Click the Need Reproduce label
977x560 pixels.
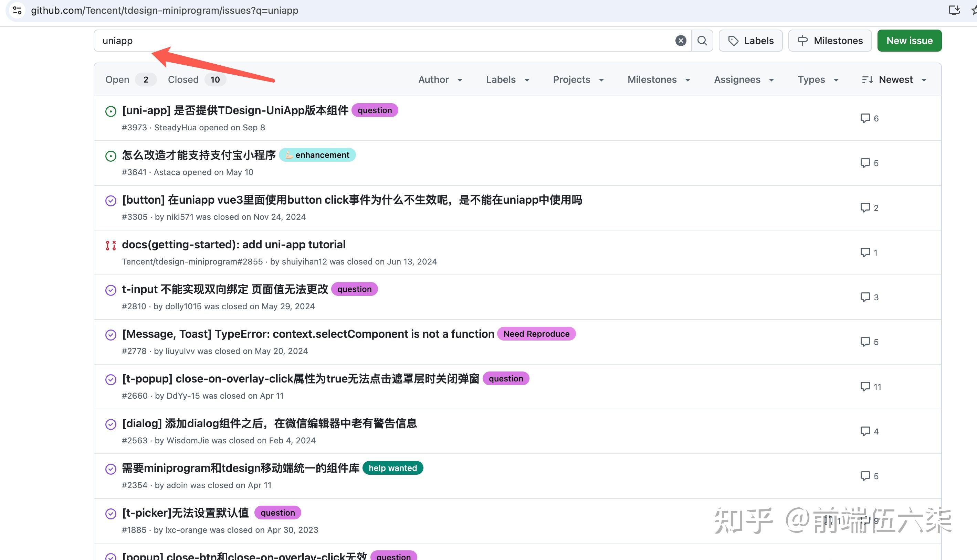pyautogui.click(x=536, y=334)
